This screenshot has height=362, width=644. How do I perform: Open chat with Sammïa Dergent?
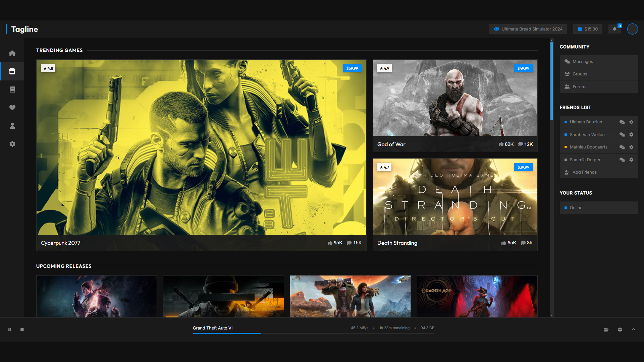coord(622,160)
